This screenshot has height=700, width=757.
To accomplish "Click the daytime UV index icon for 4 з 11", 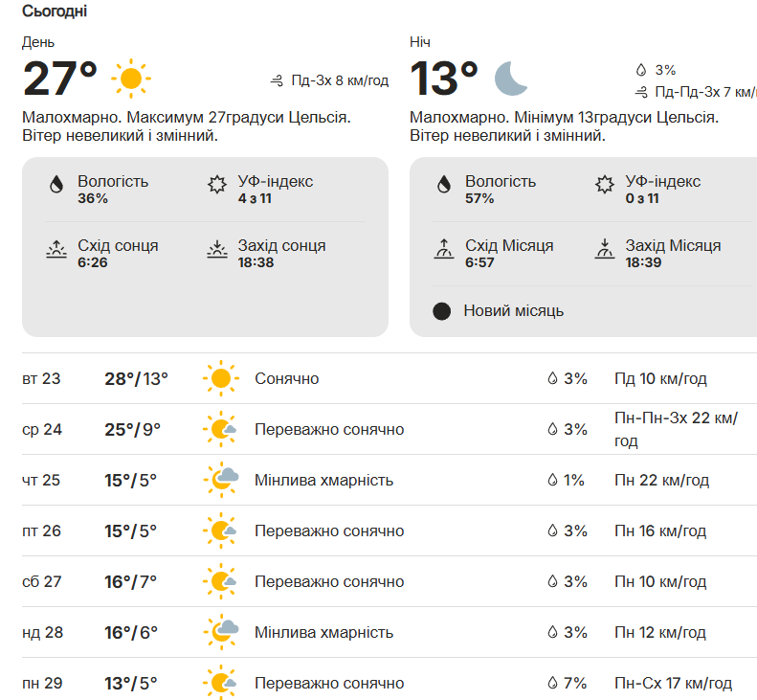I will pos(217,184).
